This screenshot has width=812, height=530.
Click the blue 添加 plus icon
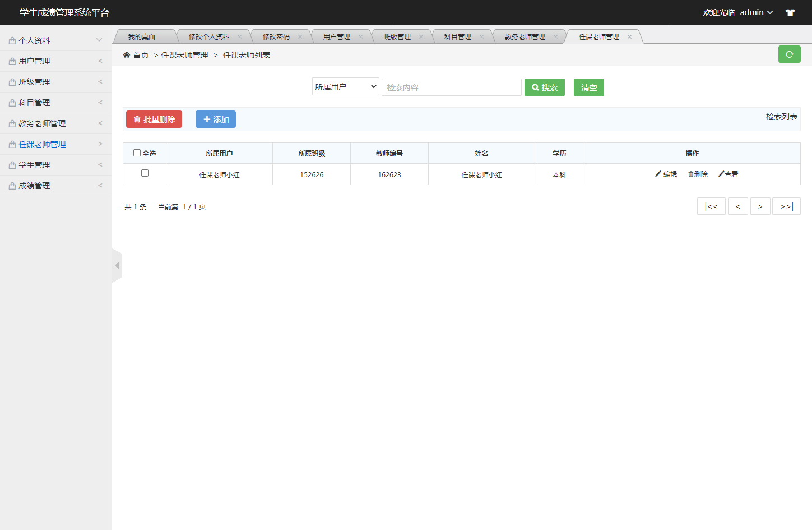coord(206,119)
